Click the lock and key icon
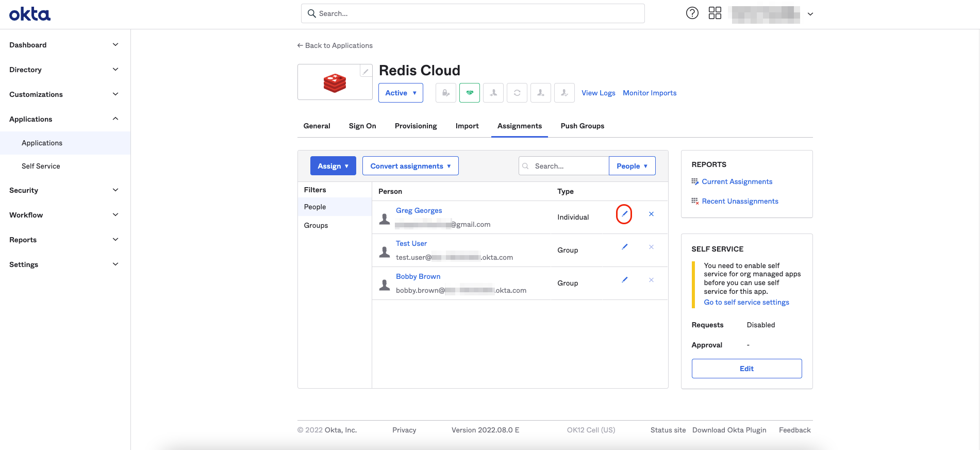This screenshot has width=980, height=450. click(445, 93)
